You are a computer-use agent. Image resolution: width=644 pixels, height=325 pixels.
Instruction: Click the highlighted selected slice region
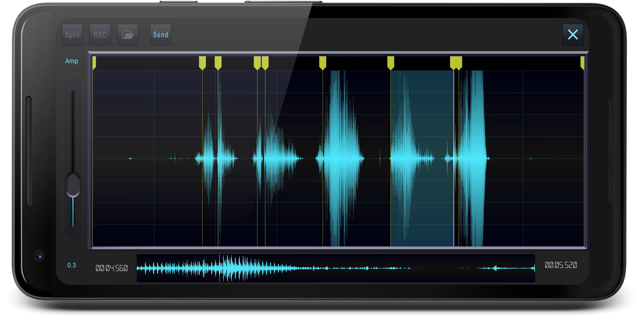click(422, 158)
